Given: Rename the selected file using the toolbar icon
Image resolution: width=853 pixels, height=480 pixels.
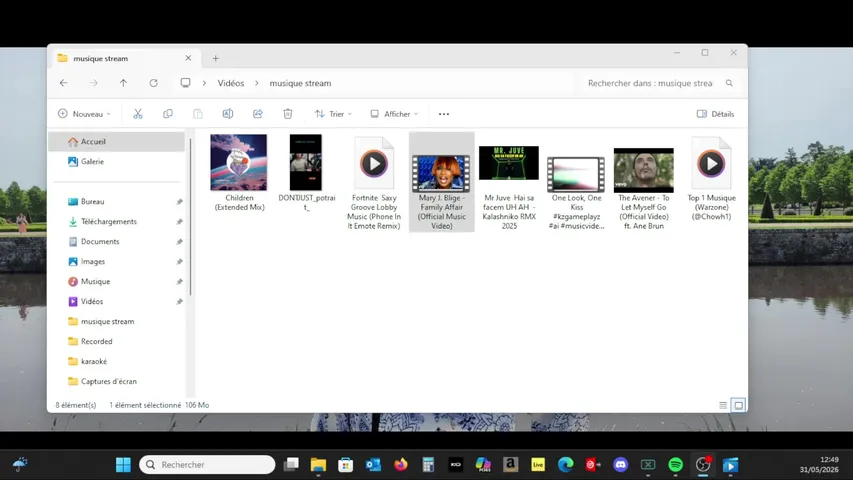Looking at the screenshot, I should click(x=227, y=114).
